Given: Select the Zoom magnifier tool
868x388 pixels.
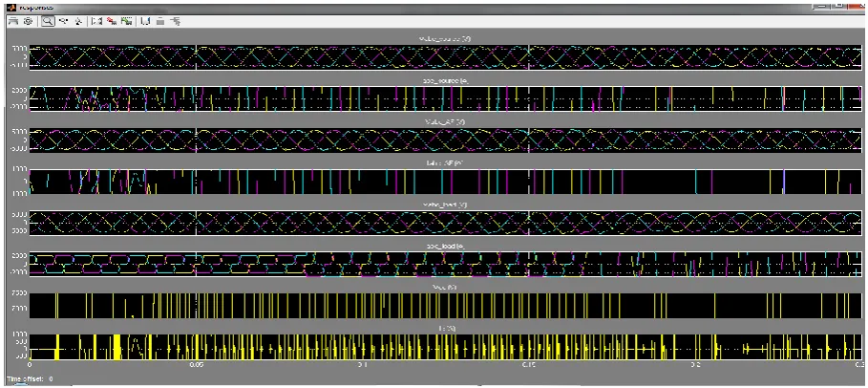Looking at the screenshot, I should pyautogui.click(x=48, y=21).
